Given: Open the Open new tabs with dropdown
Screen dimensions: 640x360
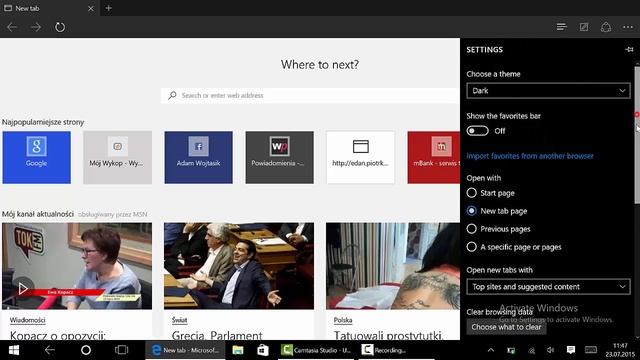Looking at the screenshot, I should (x=548, y=287).
